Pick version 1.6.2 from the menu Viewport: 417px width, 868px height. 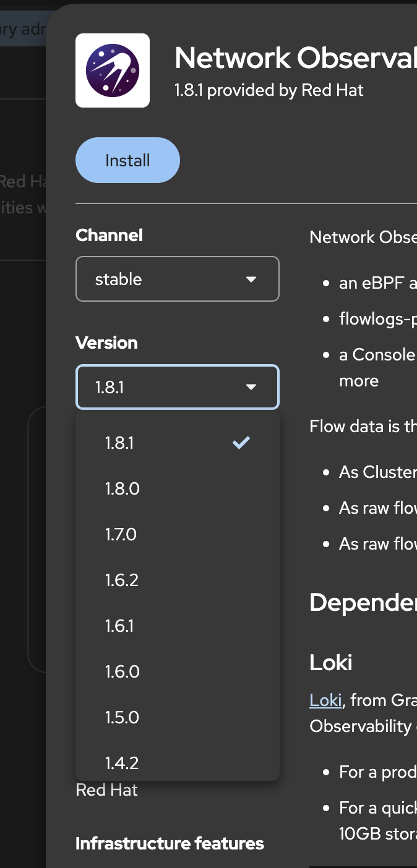122,581
